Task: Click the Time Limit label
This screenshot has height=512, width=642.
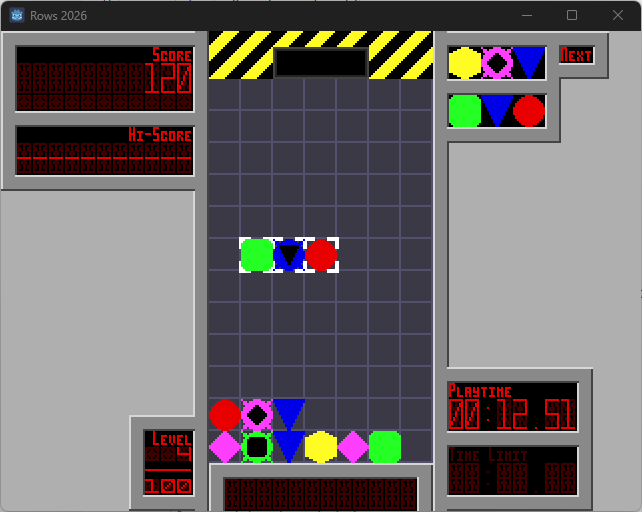Action: [488, 455]
